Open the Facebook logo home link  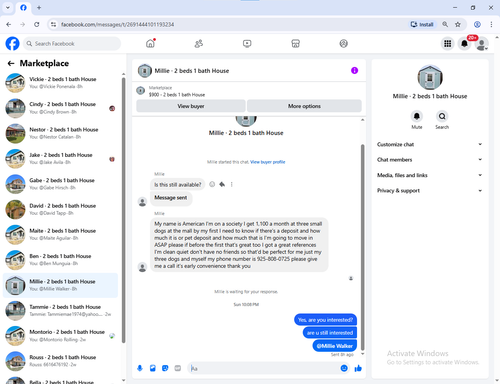[12, 44]
